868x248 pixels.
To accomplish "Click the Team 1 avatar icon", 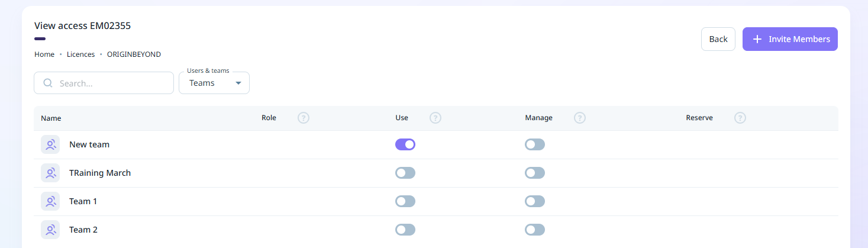I will pyautogui.click(x=50, y=201).
